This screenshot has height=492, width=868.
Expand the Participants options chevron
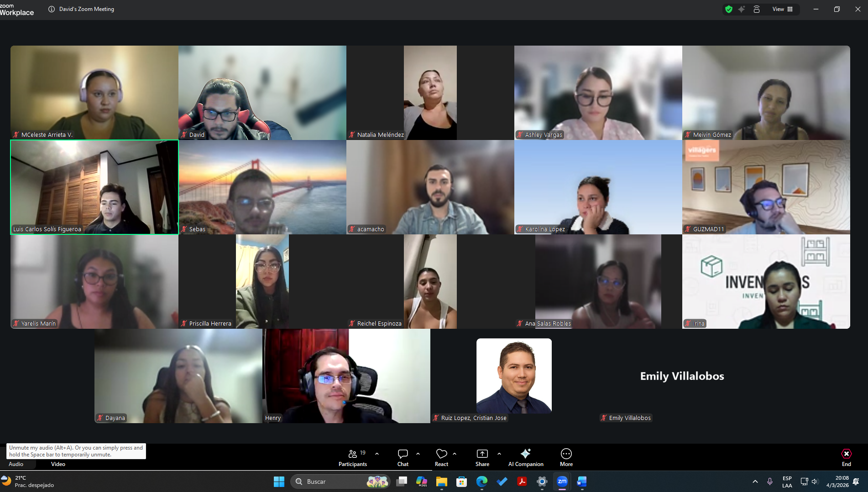click(x=377, y=454)
